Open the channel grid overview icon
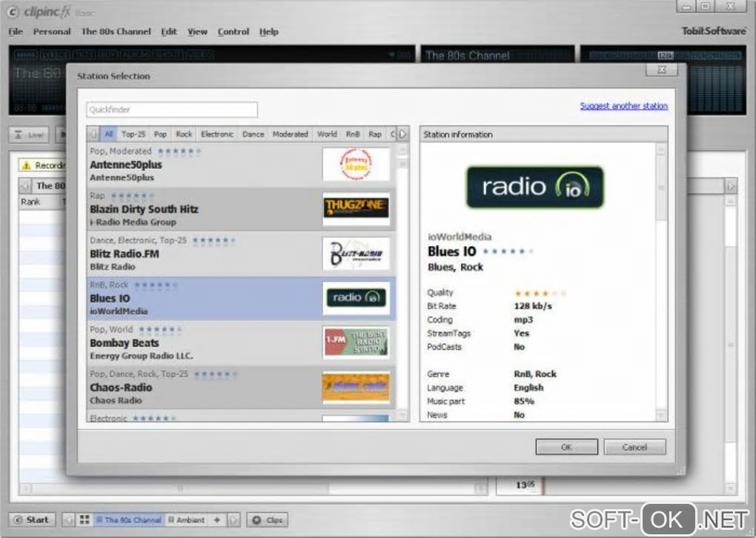 [x=84, y=519]
